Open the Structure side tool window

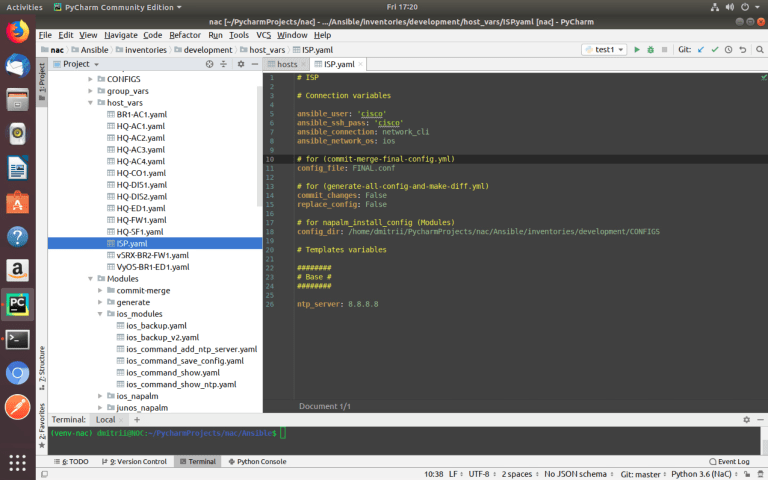pos(42,368)
